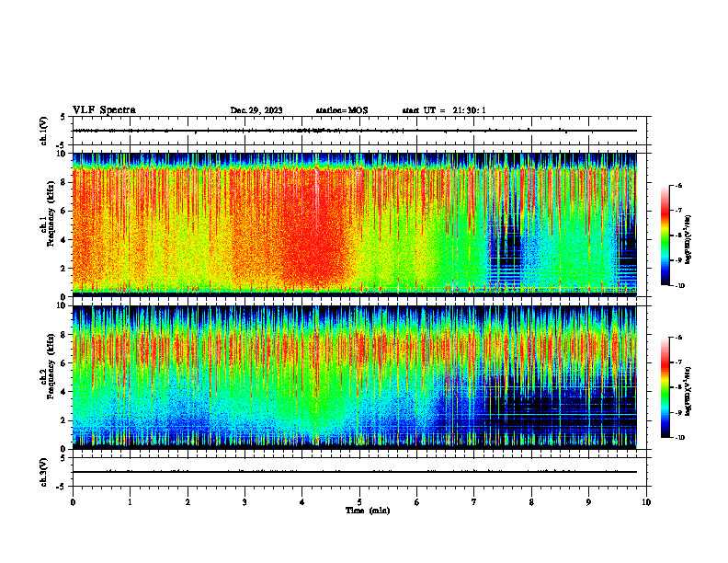Click the "VLF Spectra" plot title
Viewport: 728px width, 563px height.
point(104,110)
